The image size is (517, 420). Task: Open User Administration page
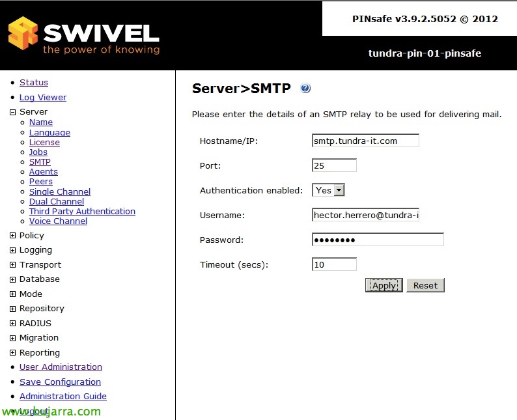tap(61, 367)
